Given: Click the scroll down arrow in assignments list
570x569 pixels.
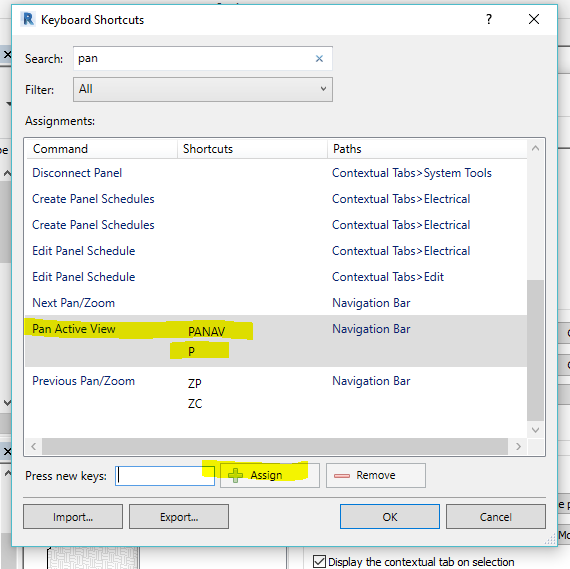Looking at the screenshot, I should 535,430.
